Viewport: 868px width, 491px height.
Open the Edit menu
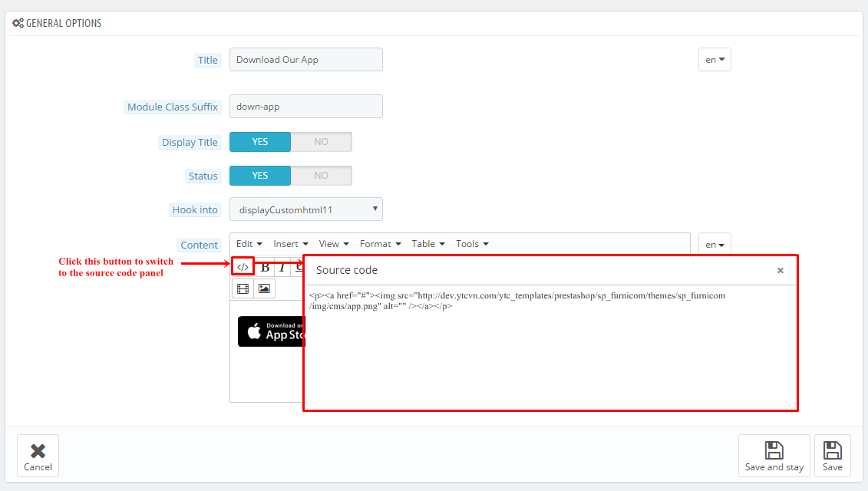[249, 243]
